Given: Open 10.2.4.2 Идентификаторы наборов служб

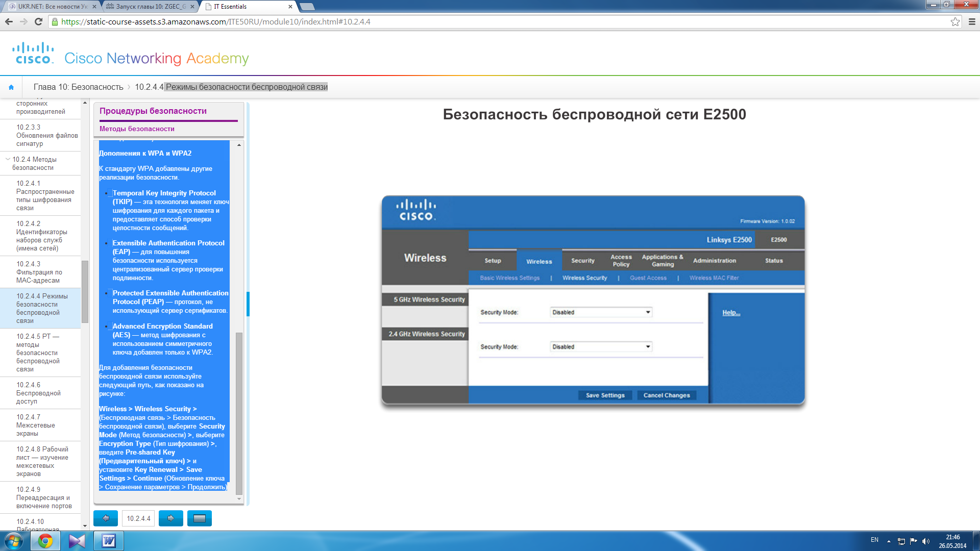Looking at the screenshot, I should click(40, 236).
